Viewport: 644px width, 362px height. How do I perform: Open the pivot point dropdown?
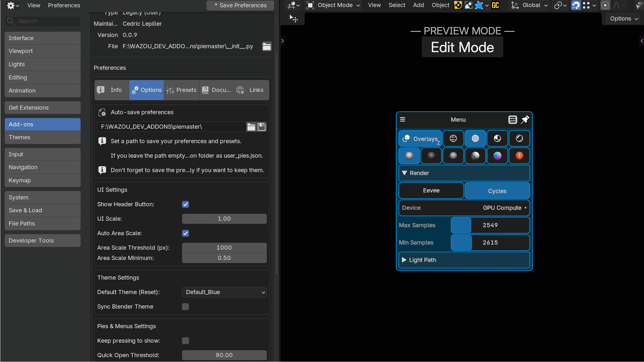(x=560, y=5)
